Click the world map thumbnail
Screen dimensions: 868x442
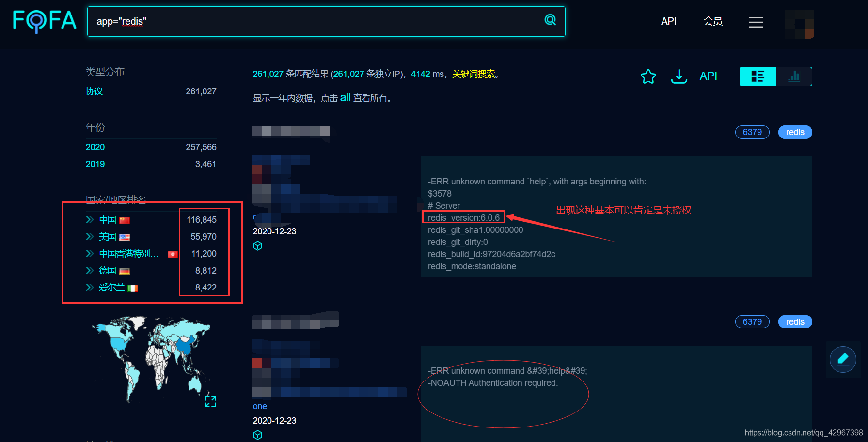pyautogui.click(x=151, y=359)
